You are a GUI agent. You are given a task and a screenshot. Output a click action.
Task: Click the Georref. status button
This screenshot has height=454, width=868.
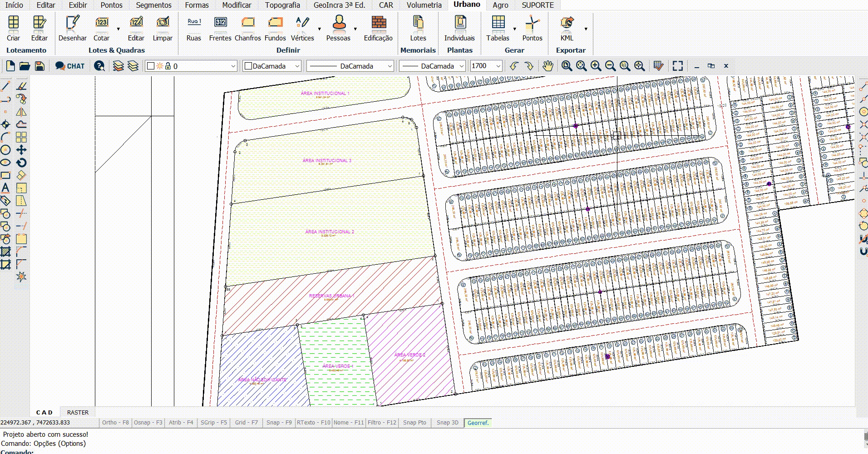478,423
